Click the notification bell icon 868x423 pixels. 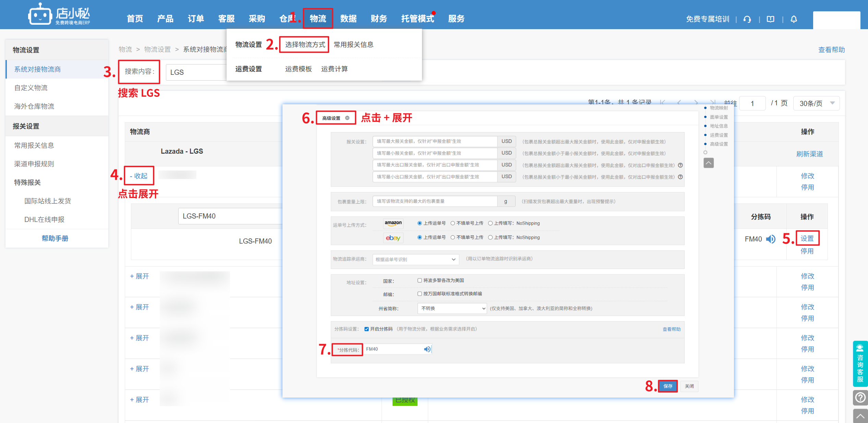(x=794, y=19)
